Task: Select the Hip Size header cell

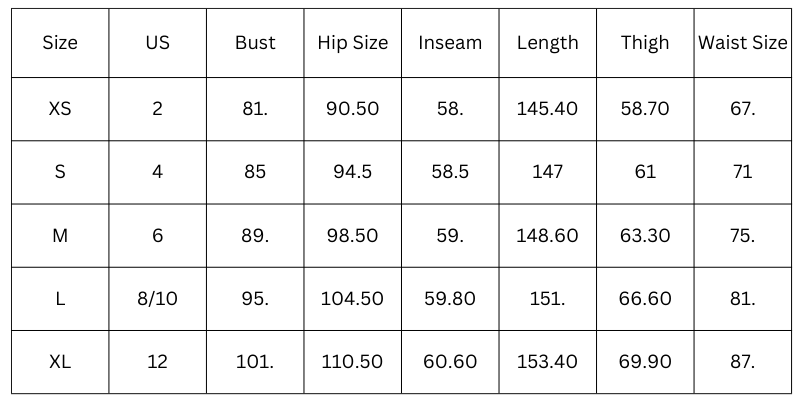Action: [x=353, y=43]
